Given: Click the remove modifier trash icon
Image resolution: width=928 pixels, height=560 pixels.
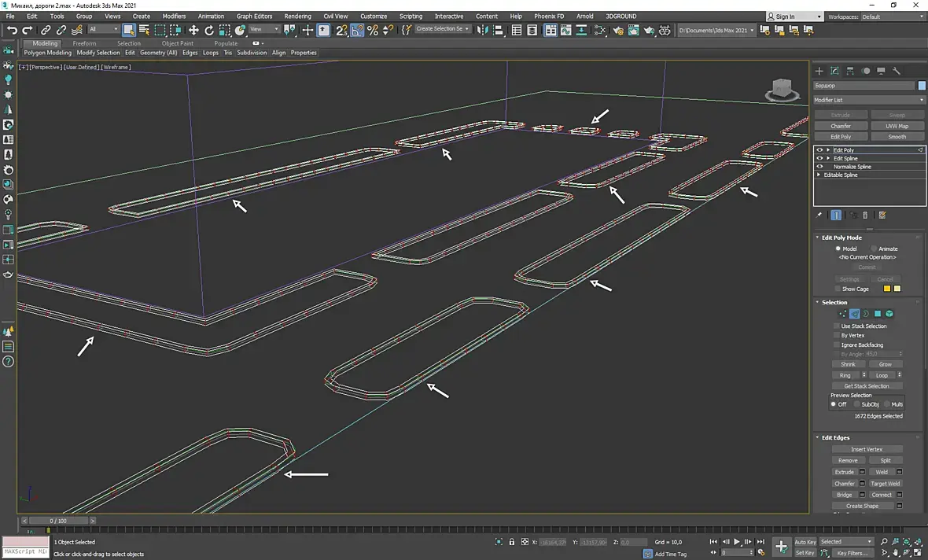Looking at the screenshot, I should (865, 215).
